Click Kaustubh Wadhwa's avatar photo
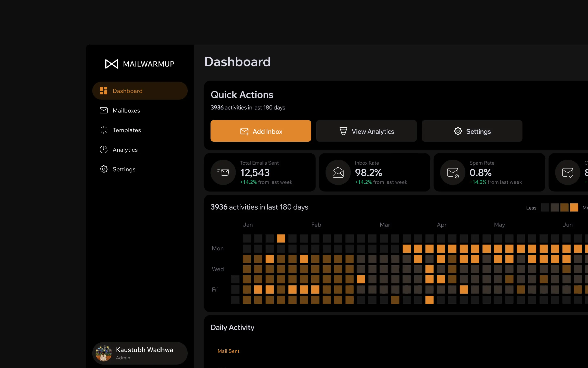The image size is (588, 368). click(104, 353)
